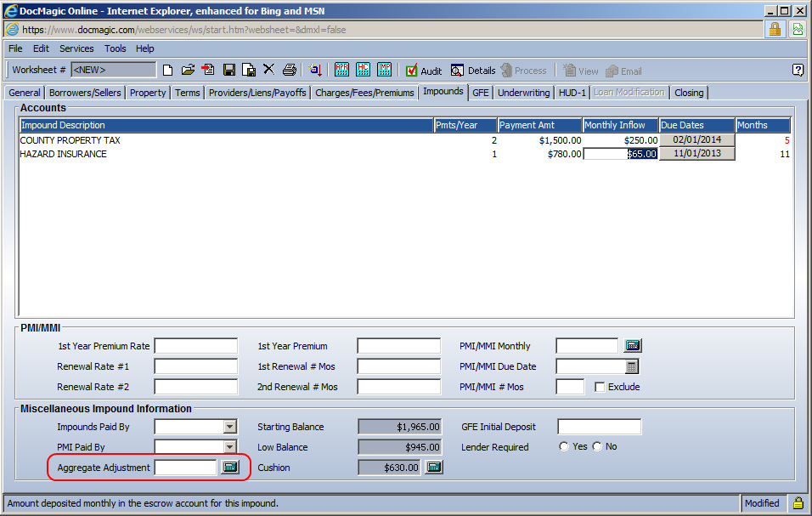Switch to the Underwriting tab
The height and width of the screenshot is (516, 812).
[x=523, y=93]
